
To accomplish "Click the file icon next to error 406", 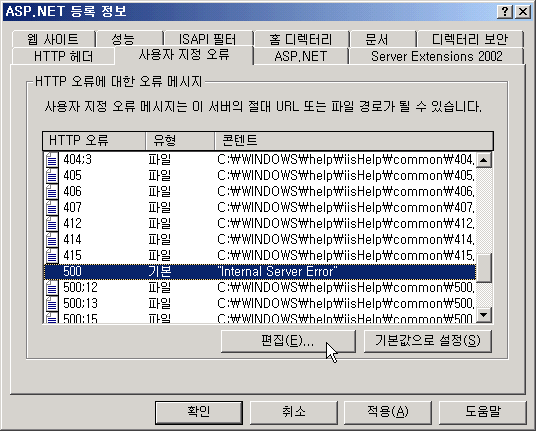I will coord(52,192).
